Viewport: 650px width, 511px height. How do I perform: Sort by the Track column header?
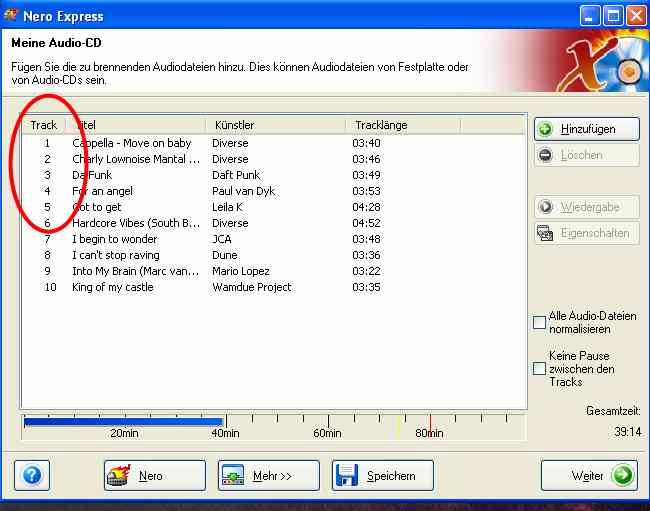(x=44, y=125)
